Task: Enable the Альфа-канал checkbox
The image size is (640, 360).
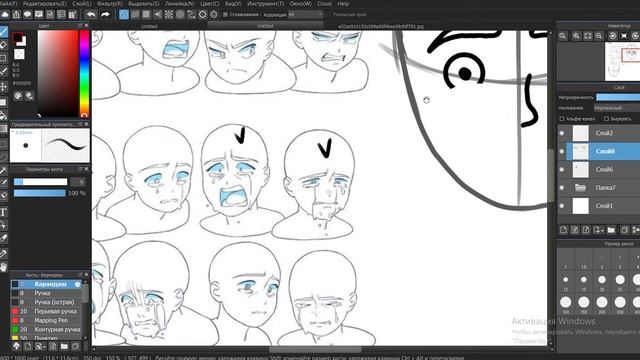Action: click(562, 119)
